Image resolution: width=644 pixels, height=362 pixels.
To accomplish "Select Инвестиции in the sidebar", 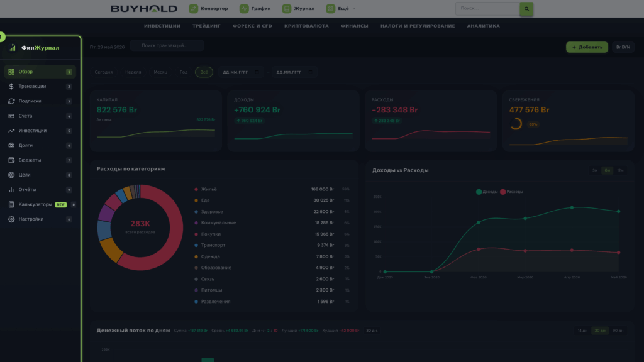I will pos(40,131).
